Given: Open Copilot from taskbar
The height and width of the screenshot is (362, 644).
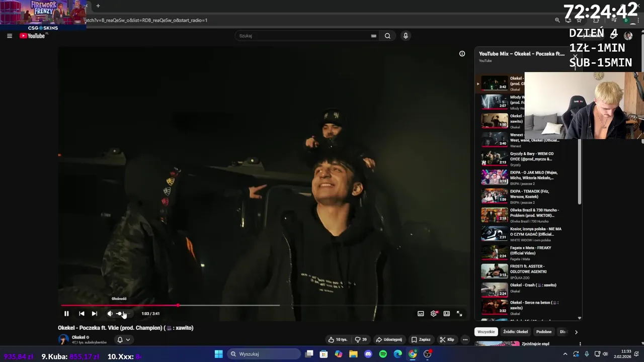Looking at the screenshot, I should pyautogui.click(x=339, y=354).
